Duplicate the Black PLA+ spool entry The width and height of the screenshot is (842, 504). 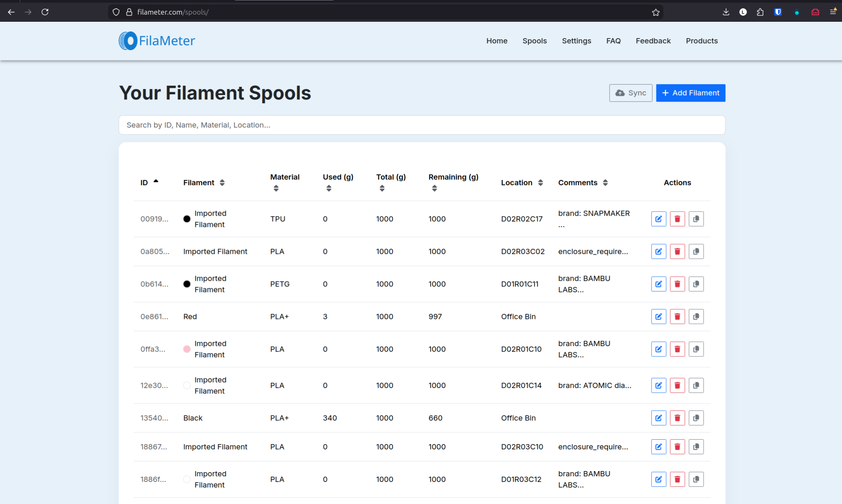696,418
